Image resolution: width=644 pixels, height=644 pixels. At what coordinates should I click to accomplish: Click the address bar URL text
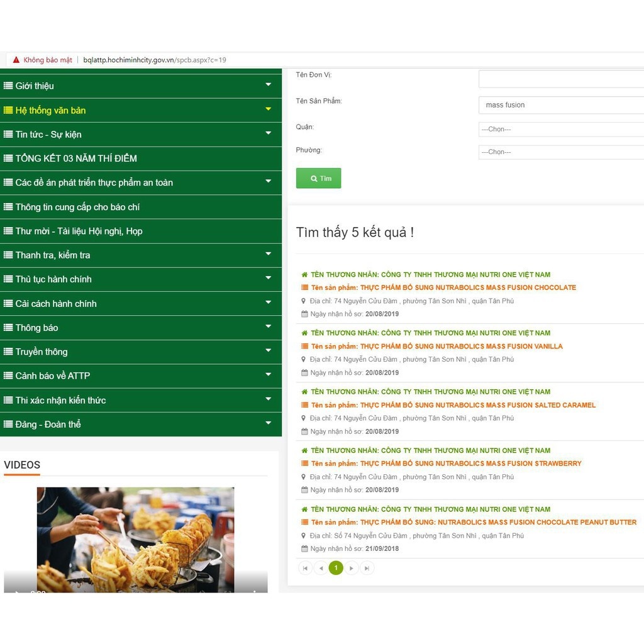pos(155,60)
